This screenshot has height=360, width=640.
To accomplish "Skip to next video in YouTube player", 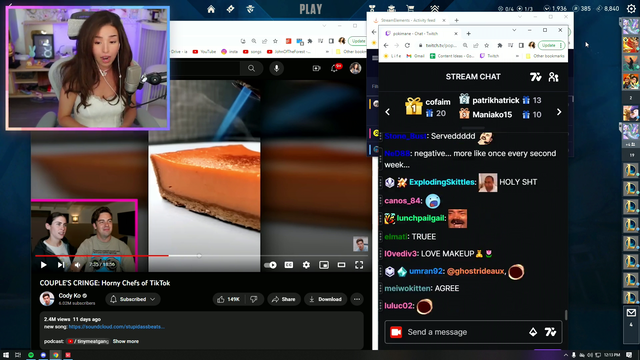I will tap(61, 265).
